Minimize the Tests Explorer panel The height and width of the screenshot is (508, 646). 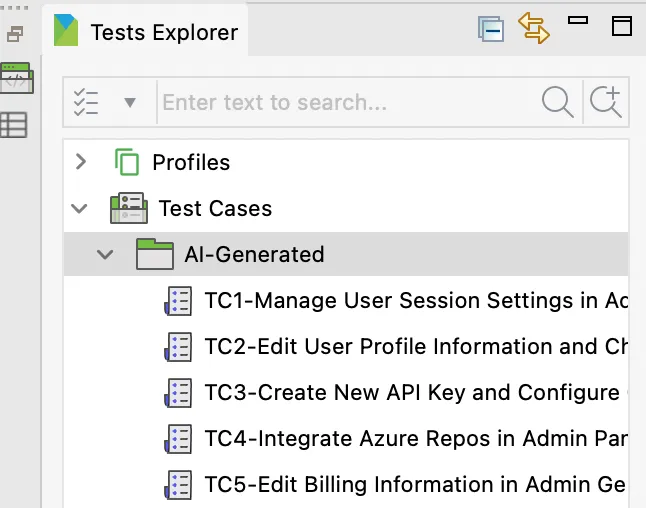click(578, 20)
